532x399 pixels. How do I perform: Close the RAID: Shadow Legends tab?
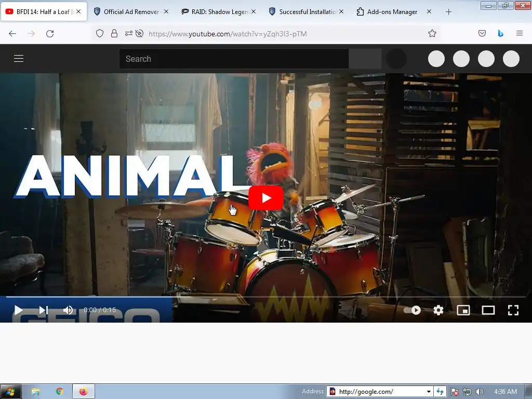point(254,11)
